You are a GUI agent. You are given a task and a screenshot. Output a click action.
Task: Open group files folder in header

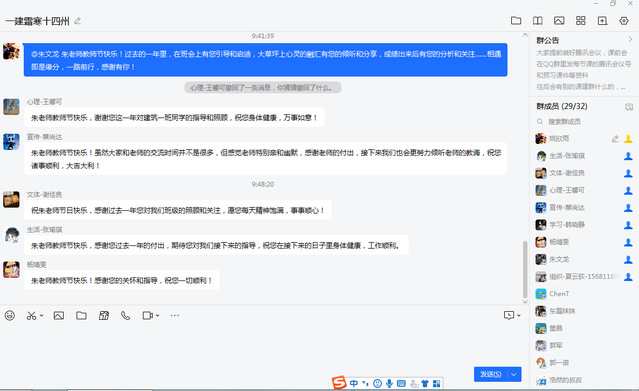pos(516,20)
